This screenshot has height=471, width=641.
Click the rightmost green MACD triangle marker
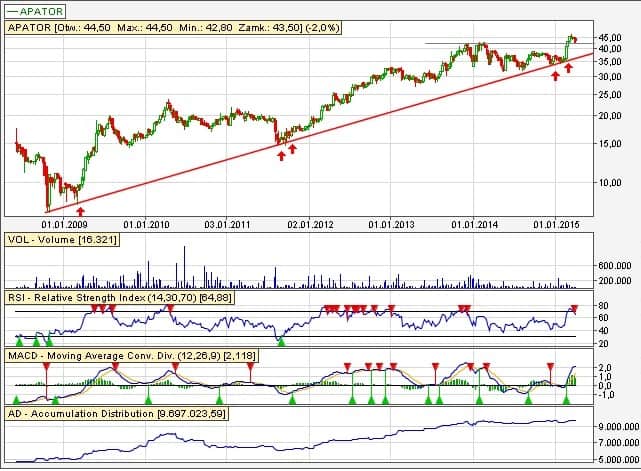(x=566, y=400)
